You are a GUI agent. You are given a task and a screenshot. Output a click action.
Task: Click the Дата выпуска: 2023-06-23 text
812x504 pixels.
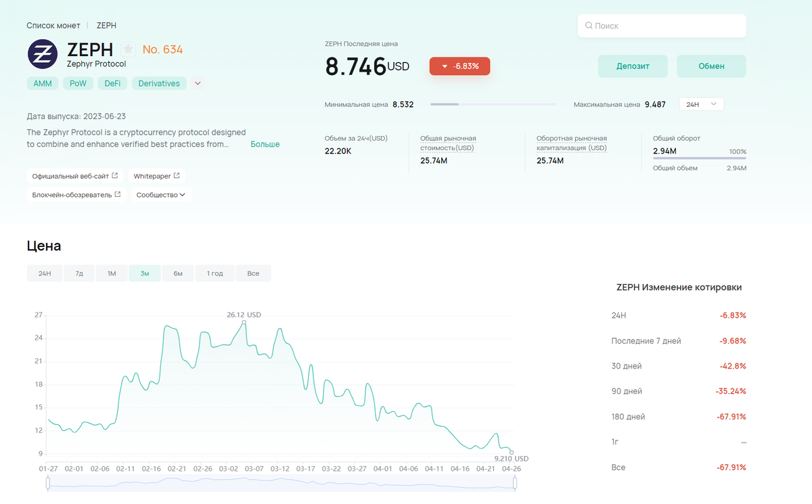(x=76, y=116)
